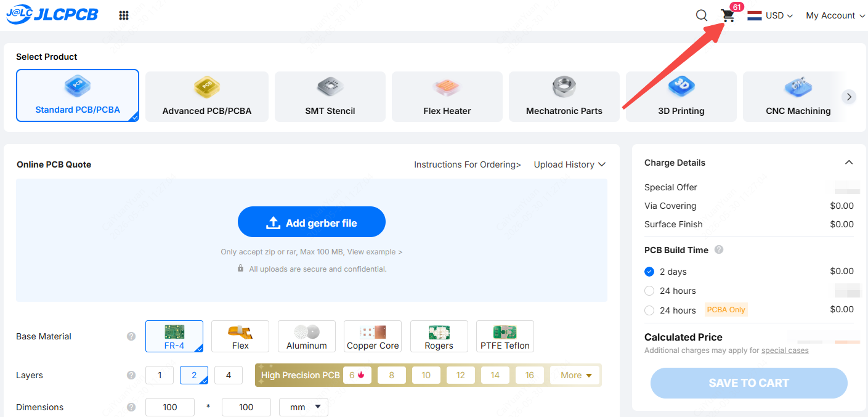This screenshot has height=417, width=868.
Task: Open the apps grid menu icon
Action: pyautogui.click(x=124, y=15)
